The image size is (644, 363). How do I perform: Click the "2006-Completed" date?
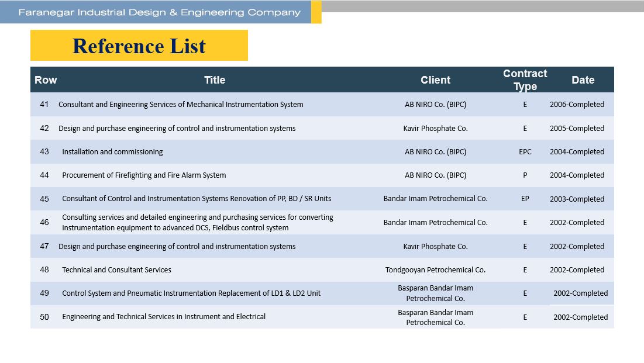pyautogui.click(x=577, y=104)
